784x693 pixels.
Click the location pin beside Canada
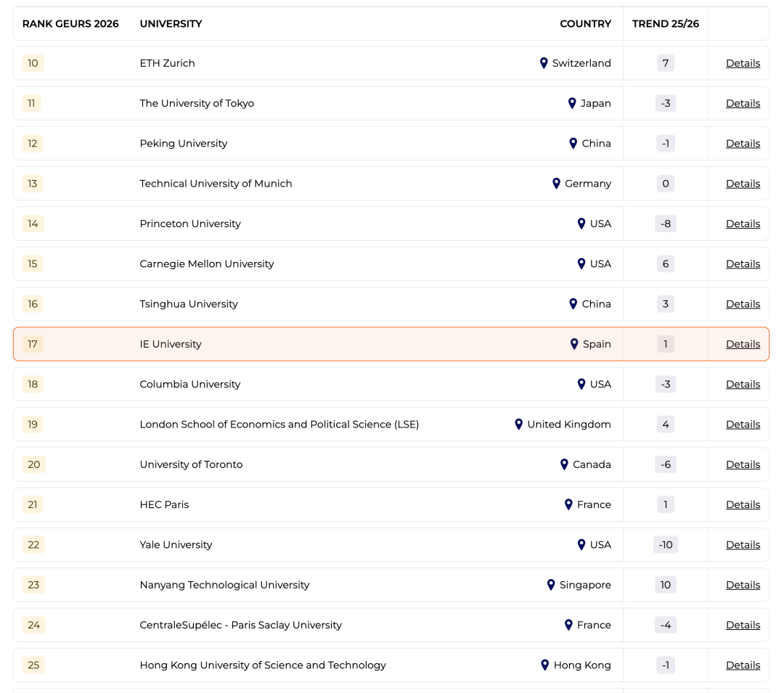click(x=564, y=464)
